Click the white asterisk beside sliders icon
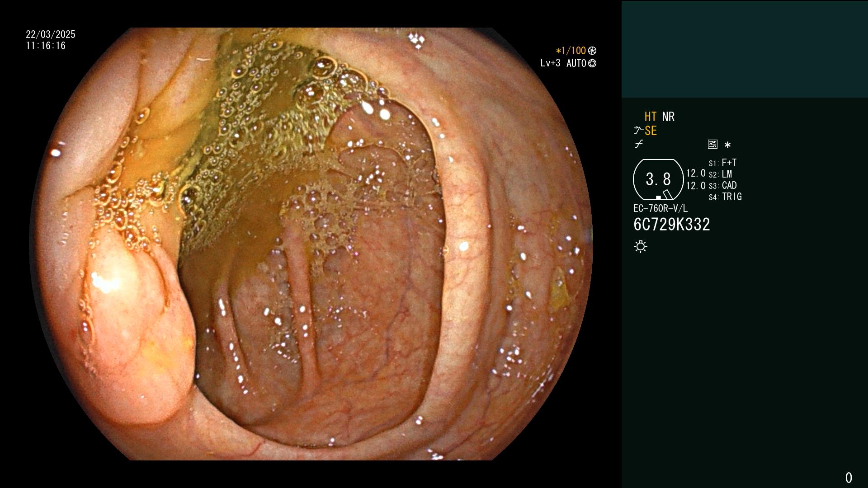The width and height of the screenshot is (868, 488). pyautogui.click(x=727, y=145)
